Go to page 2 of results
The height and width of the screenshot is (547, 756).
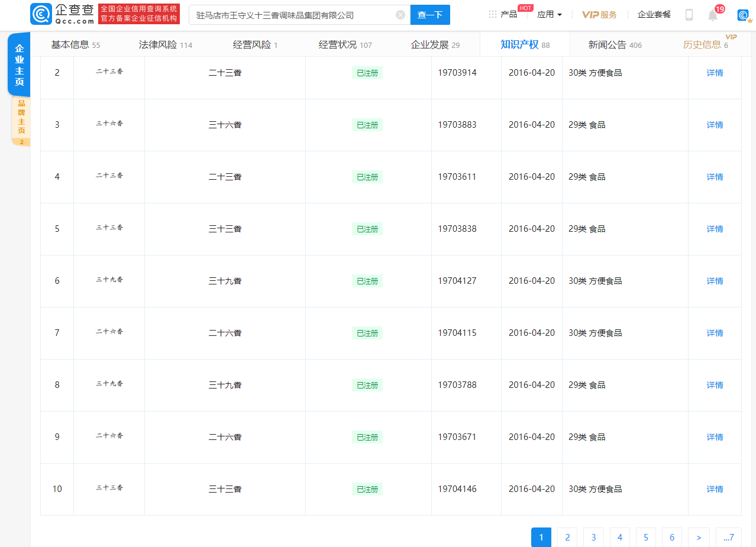pos(567,537)
